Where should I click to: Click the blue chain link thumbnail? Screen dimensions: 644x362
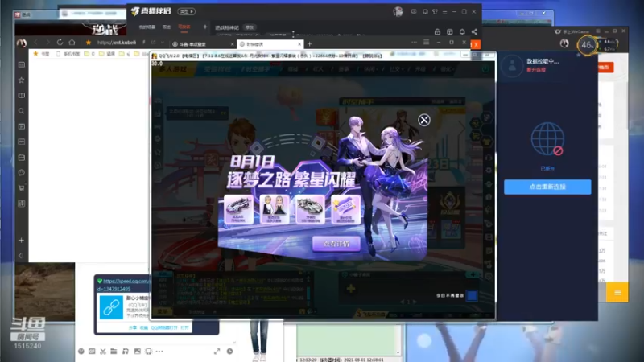click(111, 307)
